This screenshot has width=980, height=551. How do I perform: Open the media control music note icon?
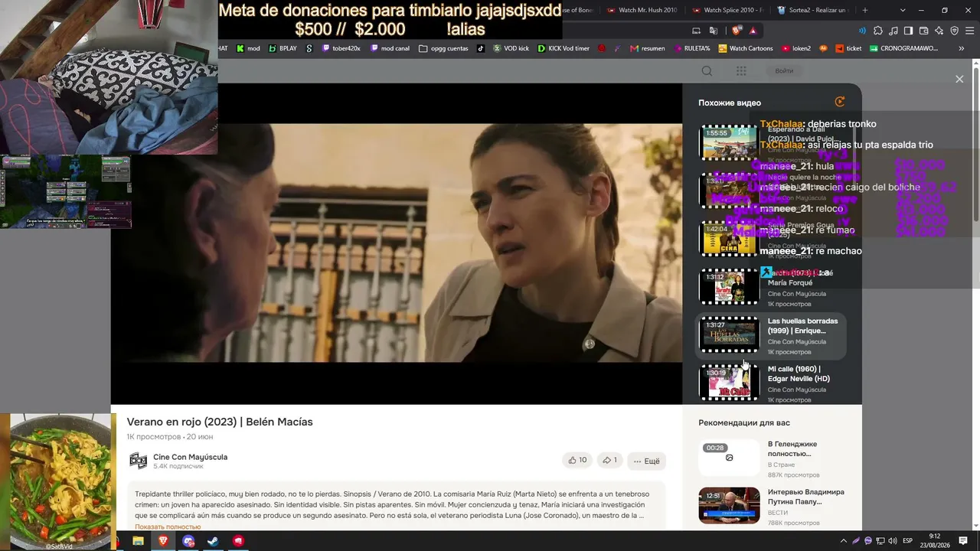click(x=893, y=31)
